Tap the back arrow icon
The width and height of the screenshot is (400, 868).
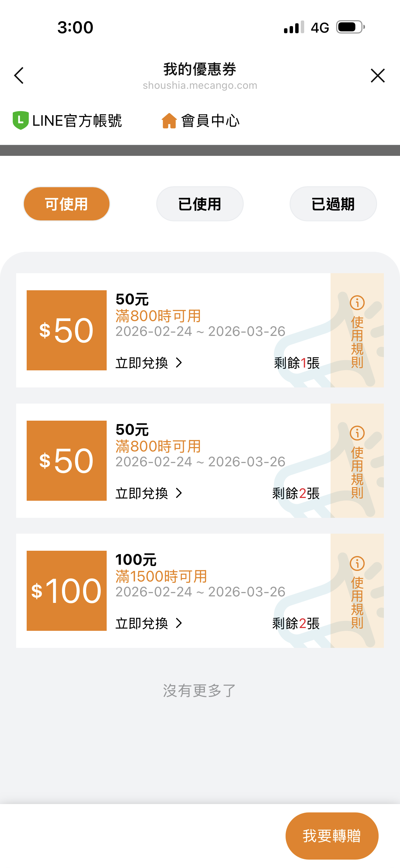[x=19, y=75]
